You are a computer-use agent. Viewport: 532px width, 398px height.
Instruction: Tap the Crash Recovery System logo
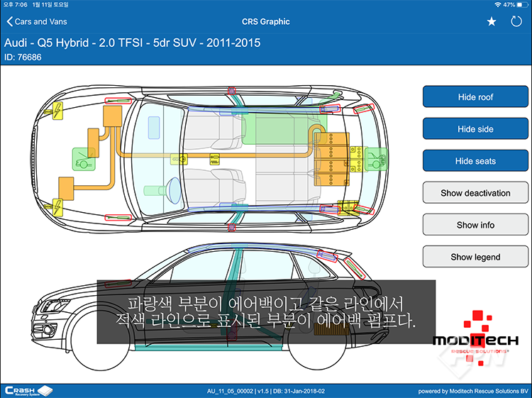28,390
